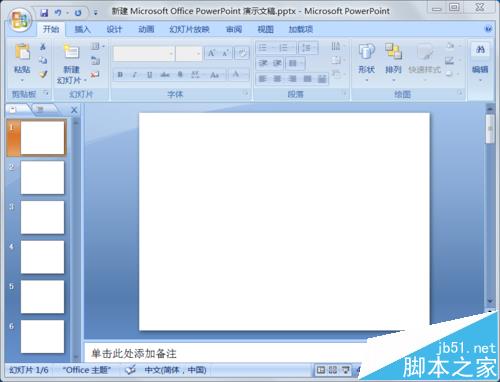Reset the slide with reset icon
This screenshot has width=500, height=382.
[x=95, y=60]
